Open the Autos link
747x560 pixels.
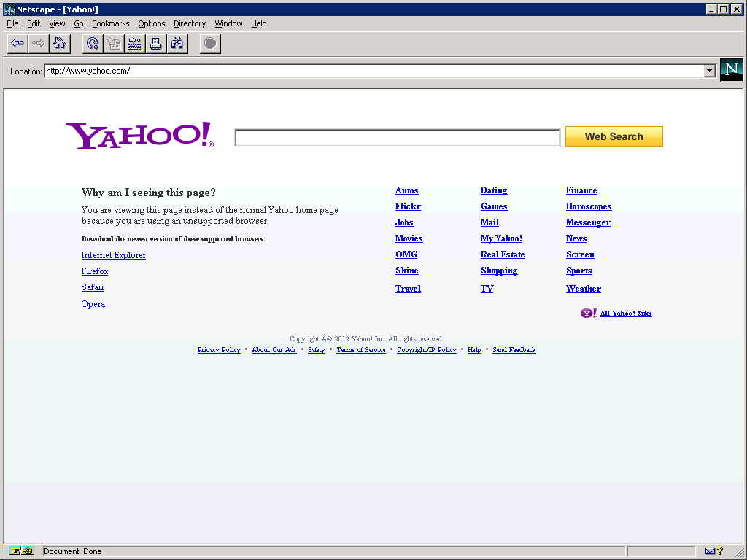coord(407,190)
